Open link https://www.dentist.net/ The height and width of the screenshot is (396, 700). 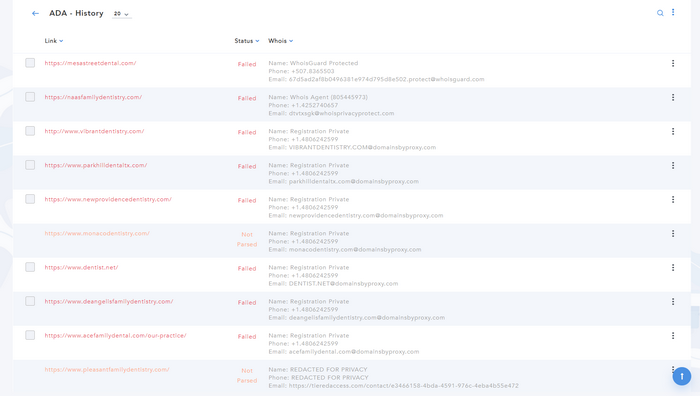click(x=81, y=267)
